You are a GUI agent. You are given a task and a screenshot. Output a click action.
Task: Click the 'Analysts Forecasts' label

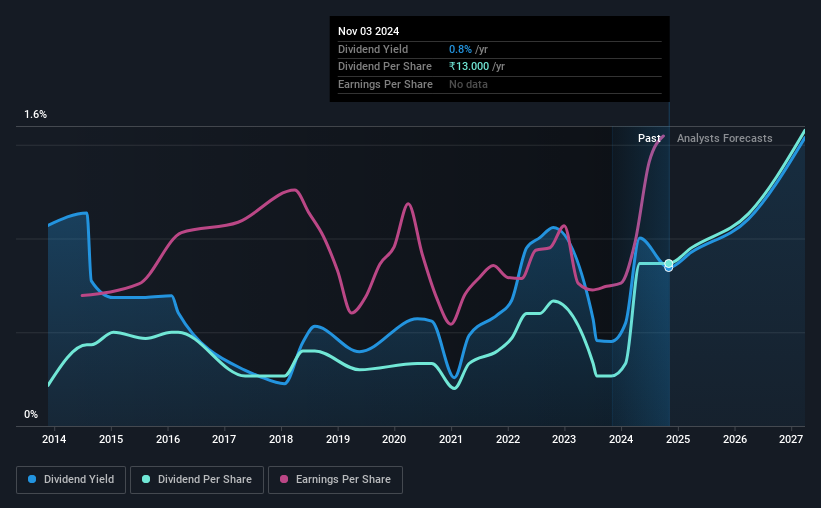(x=724, y=138)
